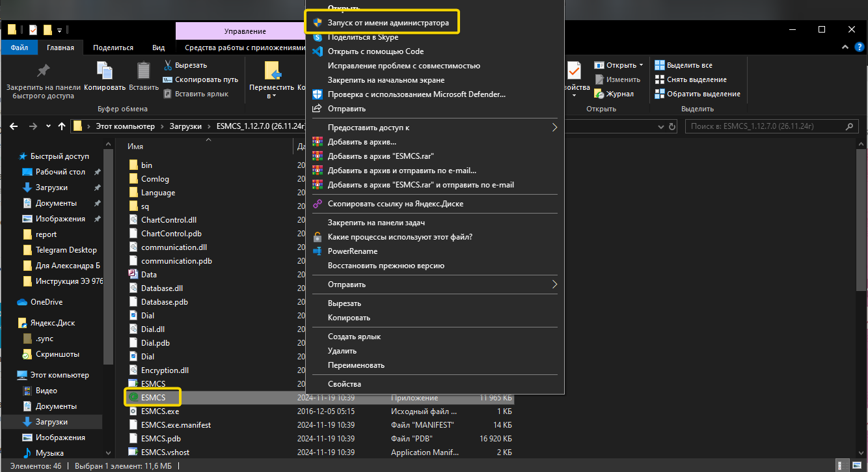This screenshot has width=868, height=472.
Task: Click the padlock icon beside Какие процессы используют этот файл
Action: [318, 237]
